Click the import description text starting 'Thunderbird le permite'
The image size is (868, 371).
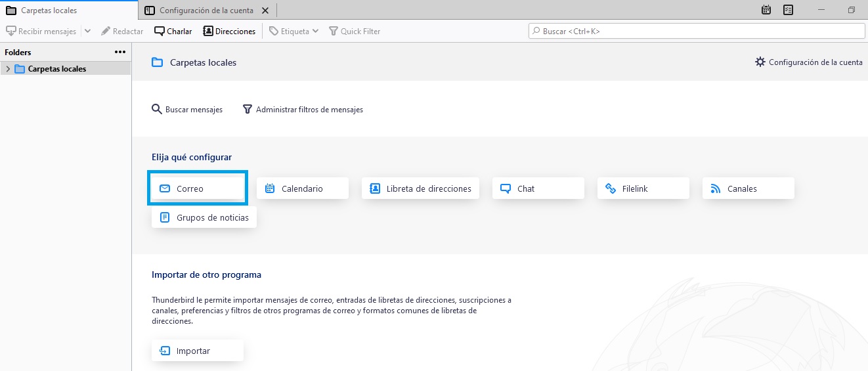tap(332, 311)
